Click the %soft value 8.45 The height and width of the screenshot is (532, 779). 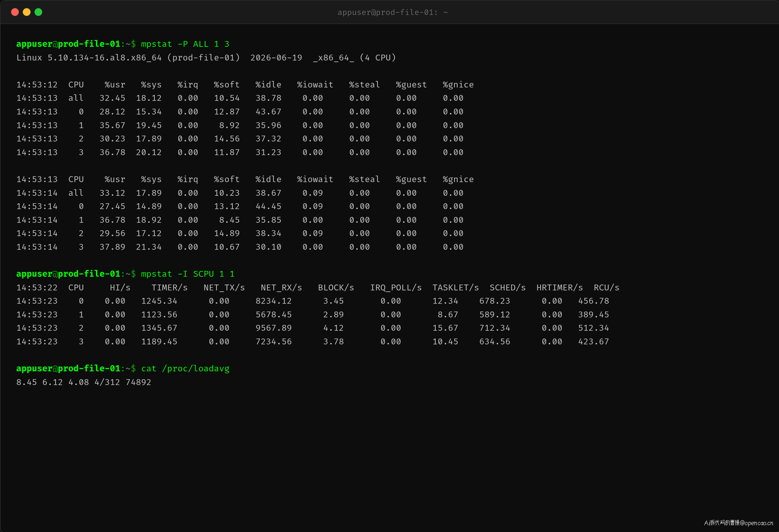230,220
